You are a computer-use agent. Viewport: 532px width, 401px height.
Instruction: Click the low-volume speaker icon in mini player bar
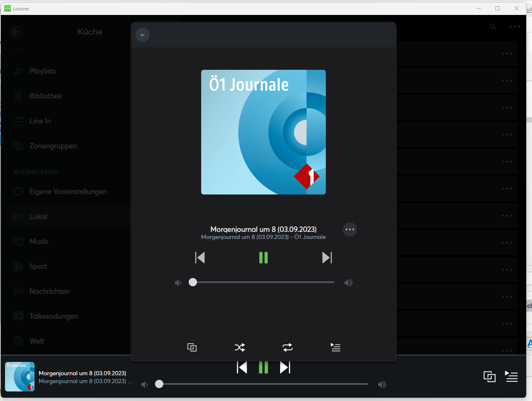(x=145, y=385)
